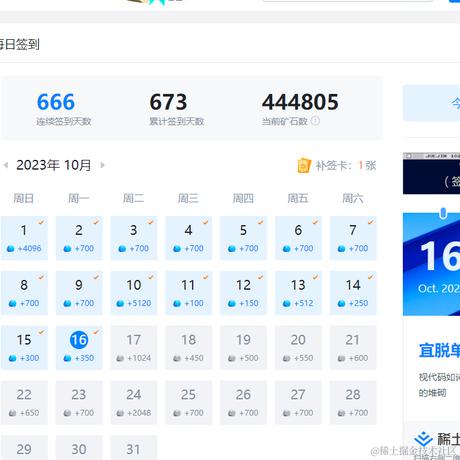The image size is (460, 460).
Task: Open the blue Oct. 16 calendar card
Action: click(x=431, y=264)
